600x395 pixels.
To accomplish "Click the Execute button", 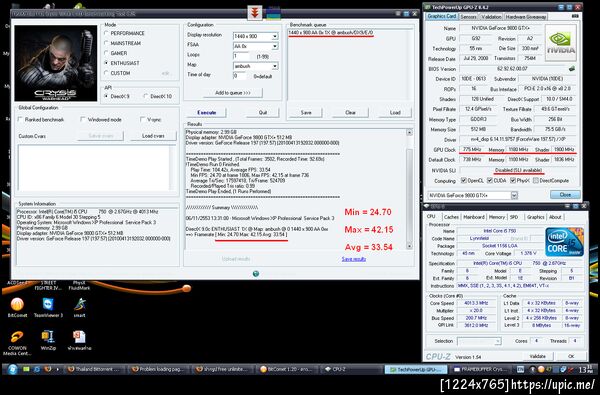I will (207, 113).
